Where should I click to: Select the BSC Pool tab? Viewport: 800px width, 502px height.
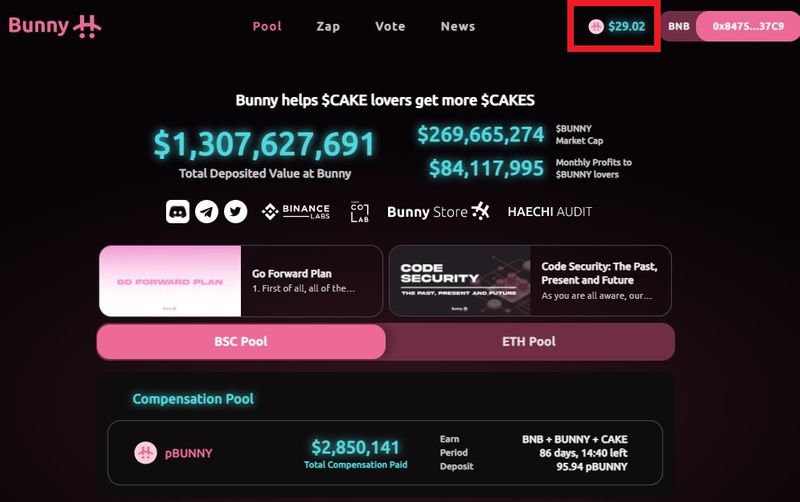241,342
